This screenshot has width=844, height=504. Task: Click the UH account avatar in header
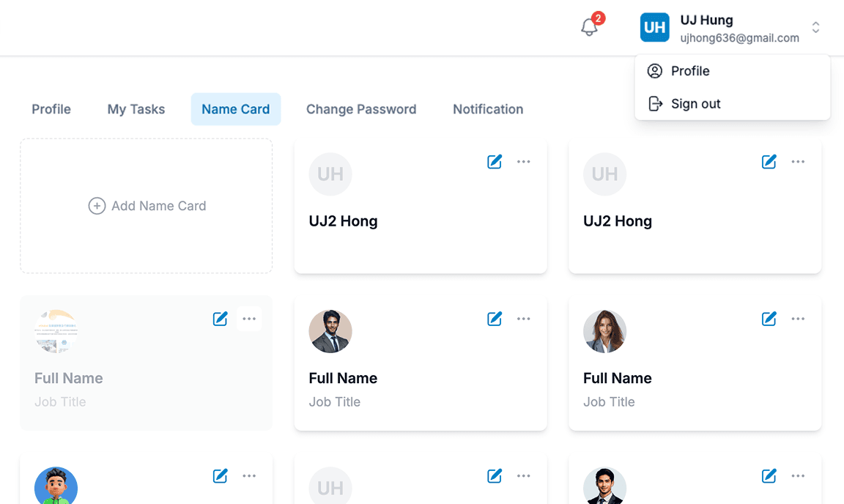(x=654, y=28)
